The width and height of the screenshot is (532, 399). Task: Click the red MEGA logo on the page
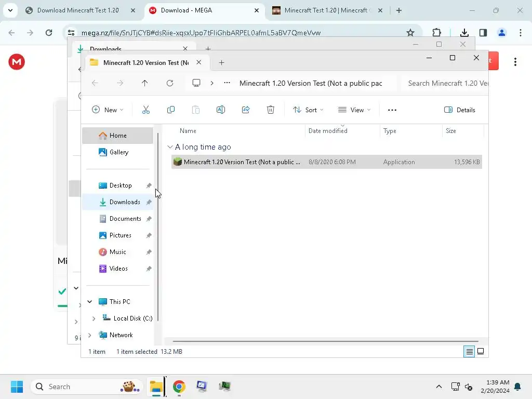[17, 62]
